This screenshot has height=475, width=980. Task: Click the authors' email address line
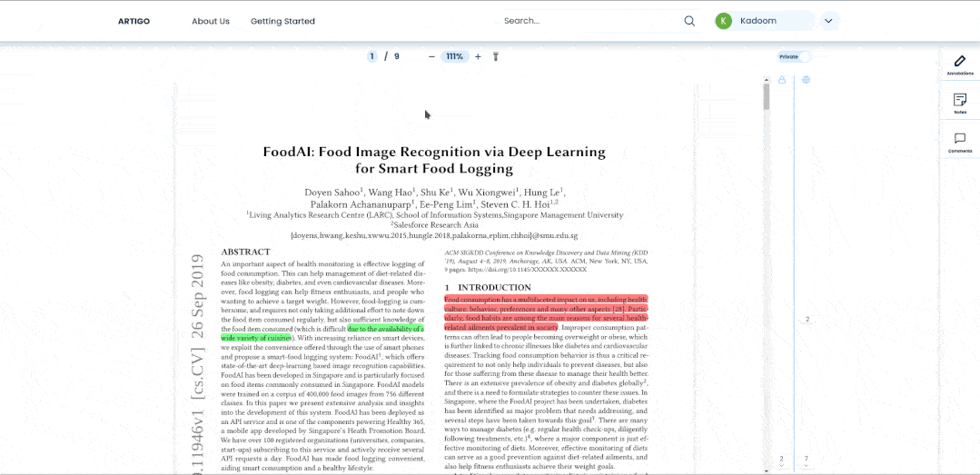pos(434,236)
